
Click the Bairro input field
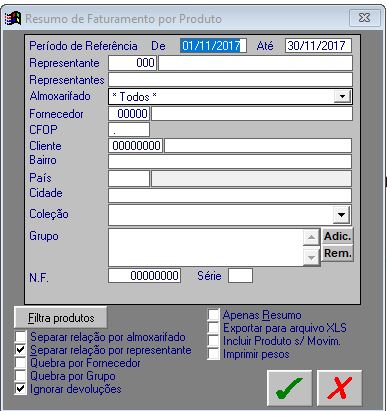[230, 161]
